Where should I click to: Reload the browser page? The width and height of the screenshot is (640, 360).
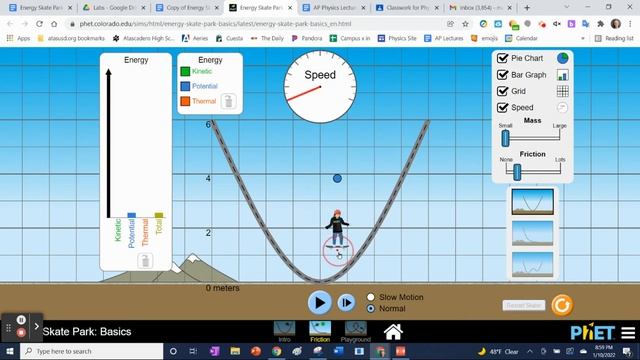pos(39,24)
